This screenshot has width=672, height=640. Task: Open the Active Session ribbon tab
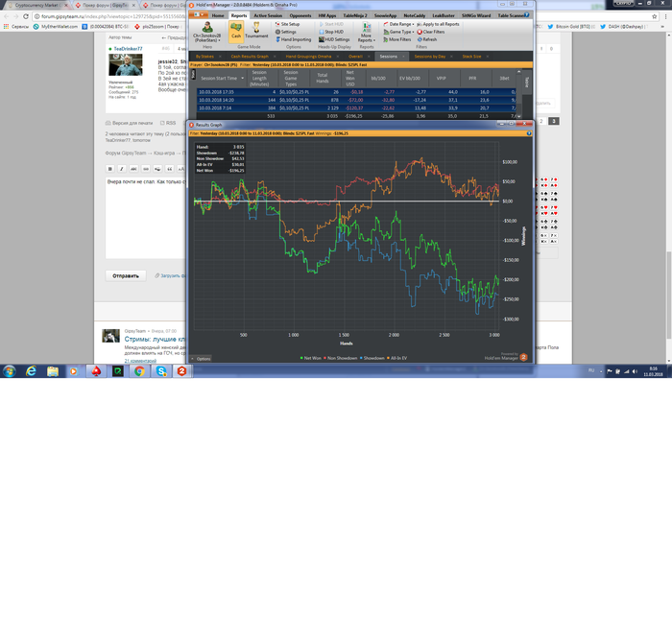tap(268, 15)
